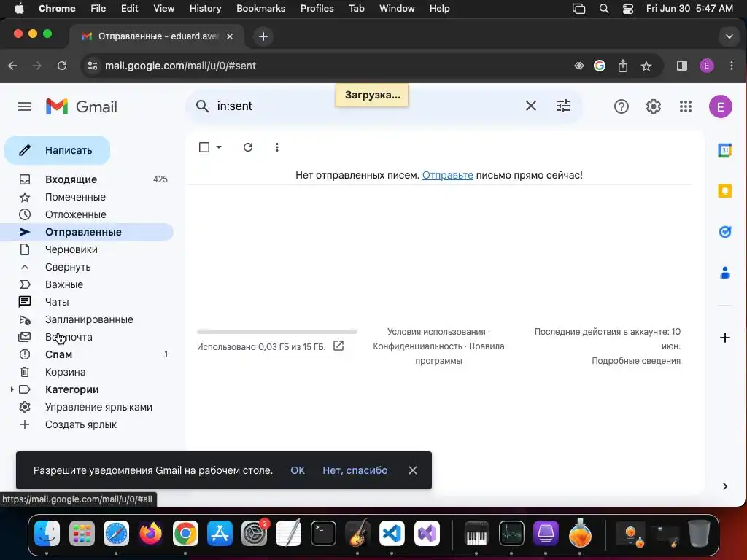Launch Terminal from the dock

point(323,533)
